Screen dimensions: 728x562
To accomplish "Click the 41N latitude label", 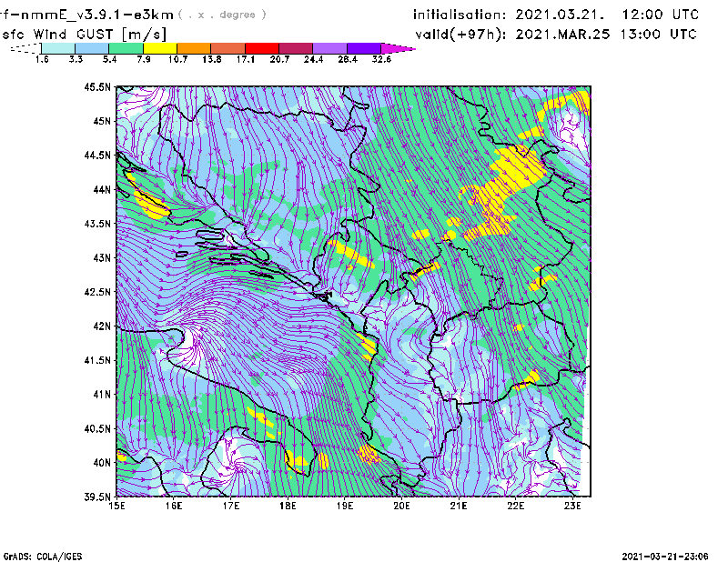I will tap(102, 394).
